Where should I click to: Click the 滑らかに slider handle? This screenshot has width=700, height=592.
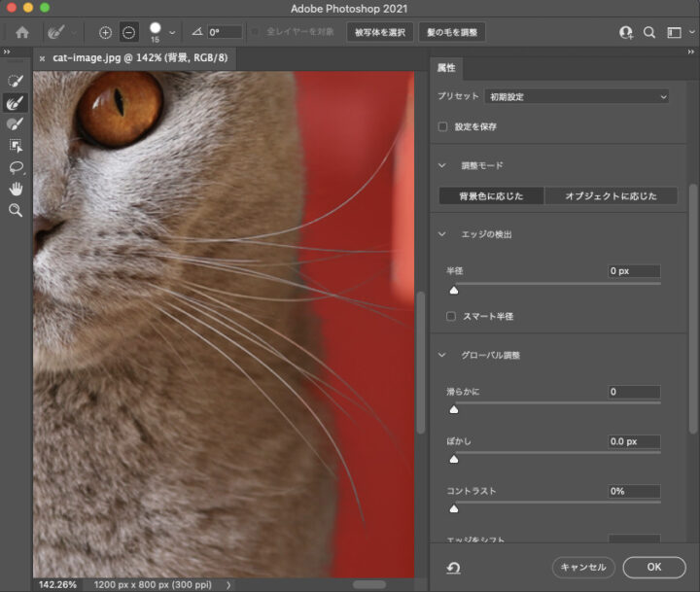click(x=454, y=410)
